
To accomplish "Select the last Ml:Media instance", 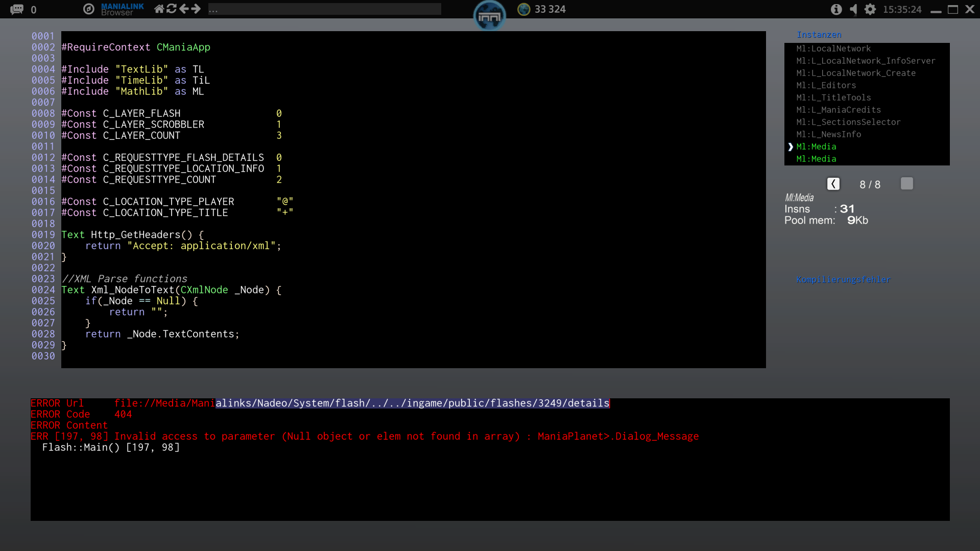I will [816, 159].
